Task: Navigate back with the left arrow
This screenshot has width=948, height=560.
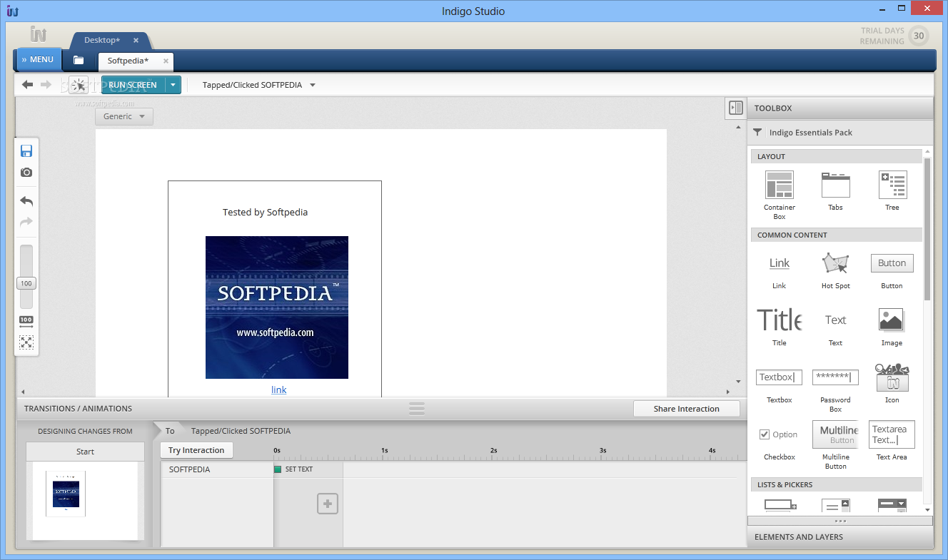Action: (x=27, y=85)
